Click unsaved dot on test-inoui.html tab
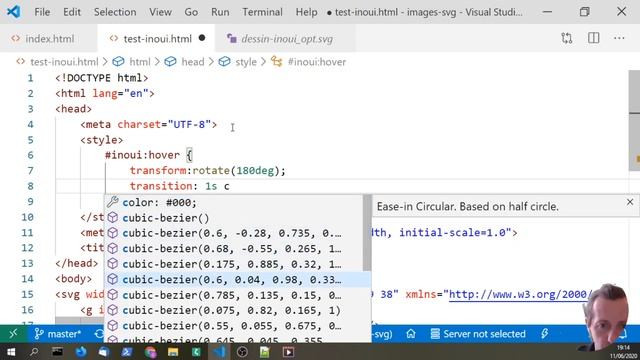640x360 pixels. [x=202, y=38]
